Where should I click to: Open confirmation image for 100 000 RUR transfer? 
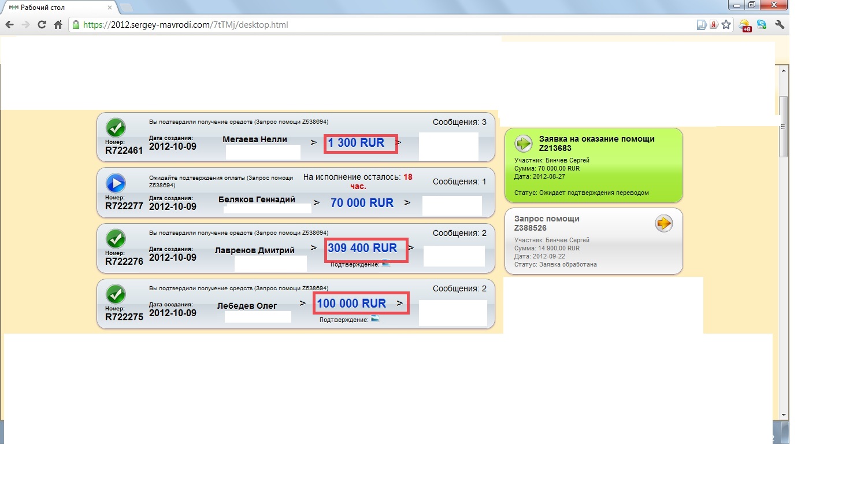375,319
